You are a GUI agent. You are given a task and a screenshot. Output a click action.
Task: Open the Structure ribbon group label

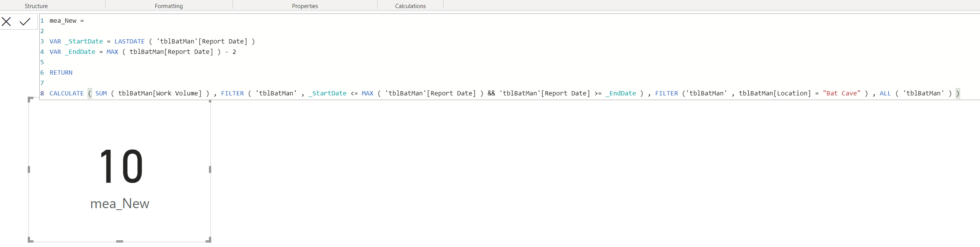tap(36, 6)
